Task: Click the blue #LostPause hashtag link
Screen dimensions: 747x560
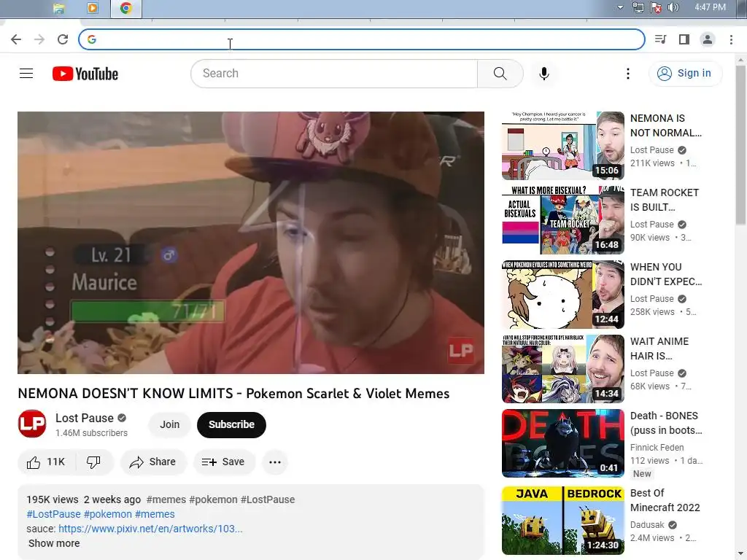Action: tap(53, 514)
